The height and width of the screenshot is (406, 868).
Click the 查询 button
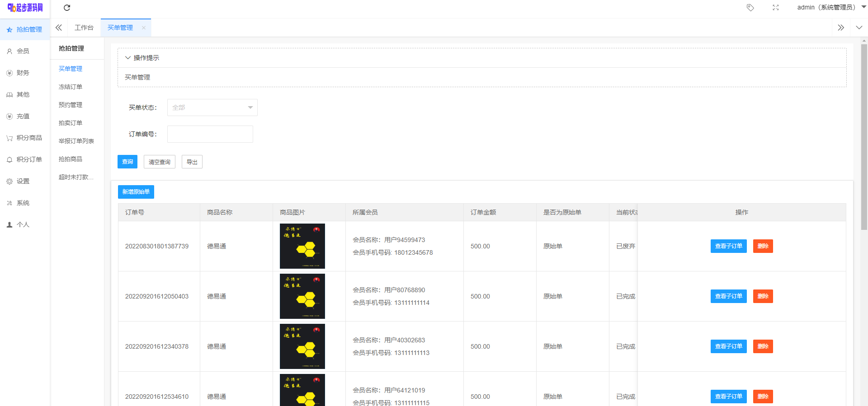(x=127, y=162)
